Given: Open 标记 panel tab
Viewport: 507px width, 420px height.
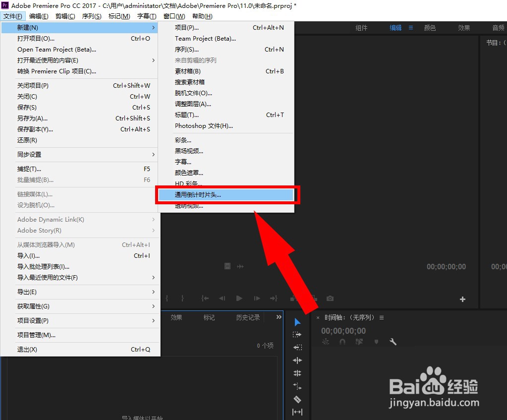Looking at the screenshot, I should point(209,317).
